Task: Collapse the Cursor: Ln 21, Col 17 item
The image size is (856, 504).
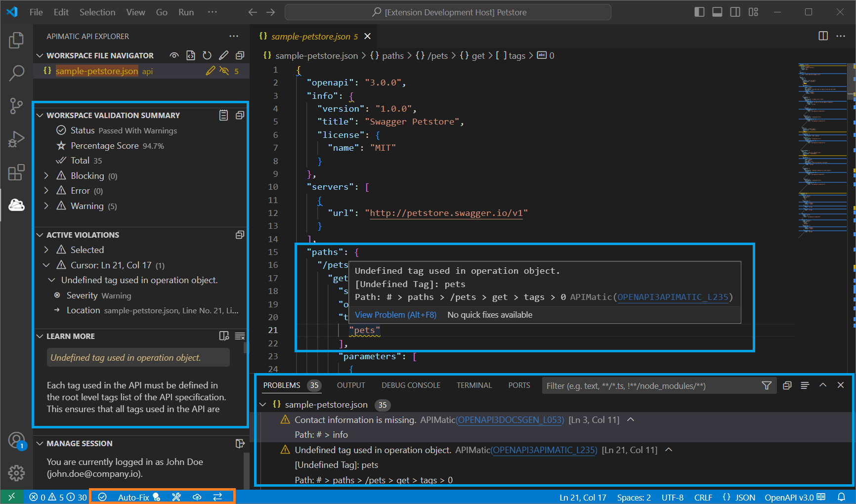Action: 46,265
